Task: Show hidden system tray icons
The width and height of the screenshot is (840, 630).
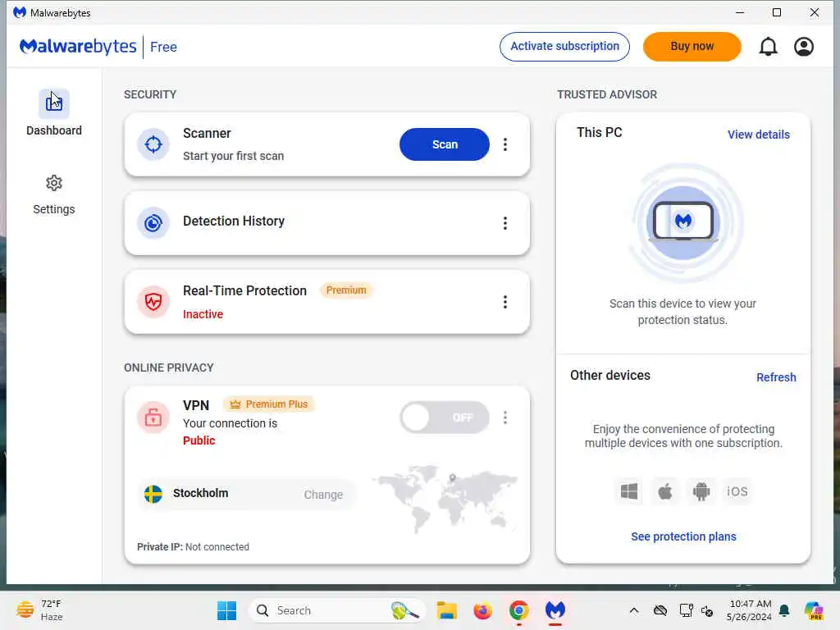Action: [x=634, y=610]
